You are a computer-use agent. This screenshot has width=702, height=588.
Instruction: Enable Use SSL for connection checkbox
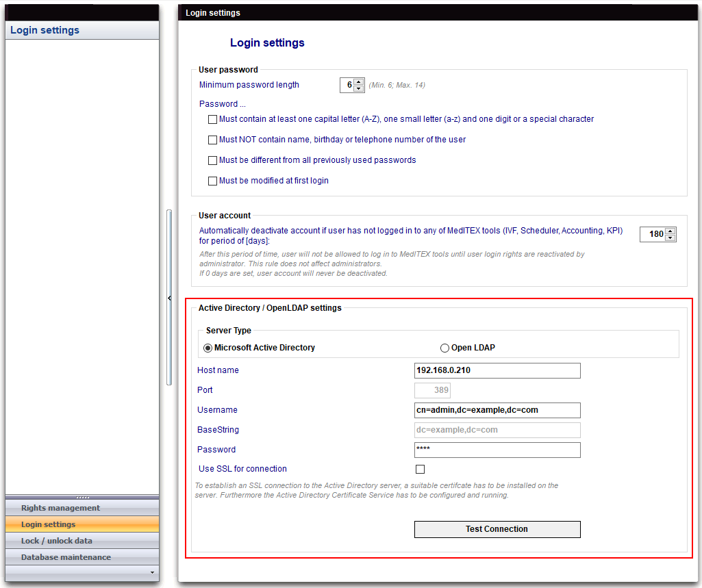coord(421,469)
